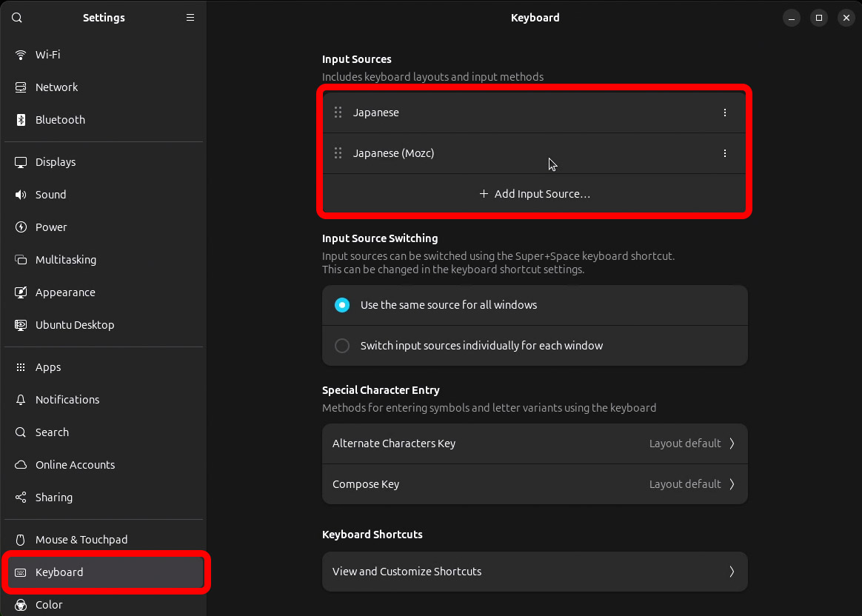Select the Japanese (Mozc) row label
Screen dimensions: 862x616
(x=394, y=153)
